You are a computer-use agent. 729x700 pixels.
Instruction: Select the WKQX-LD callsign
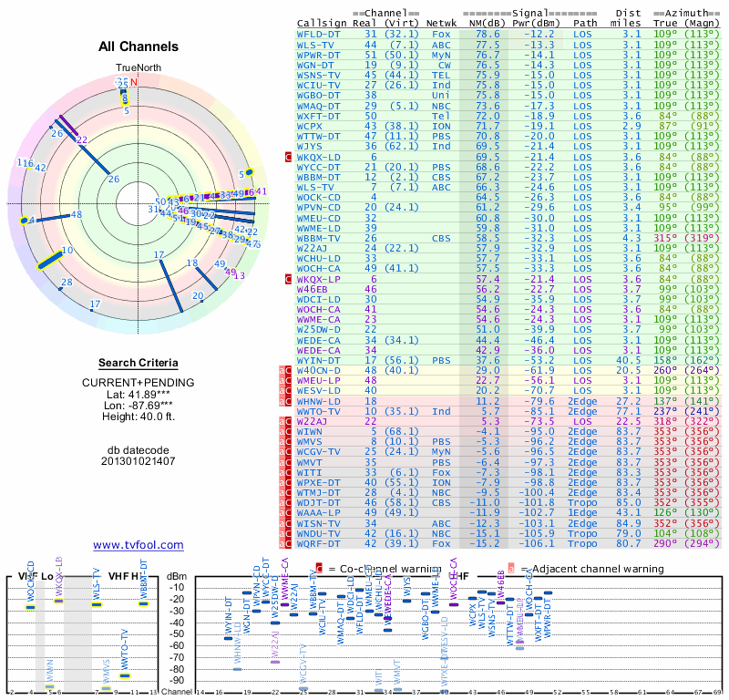[x=318, y=157]
